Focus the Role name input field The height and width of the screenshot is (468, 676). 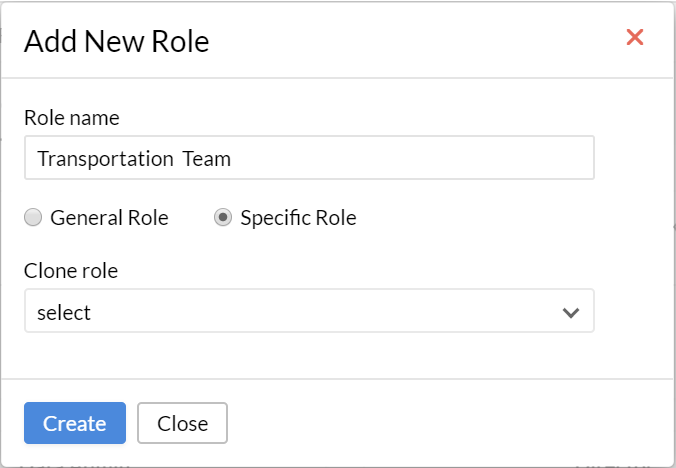(x=309, y=158)
